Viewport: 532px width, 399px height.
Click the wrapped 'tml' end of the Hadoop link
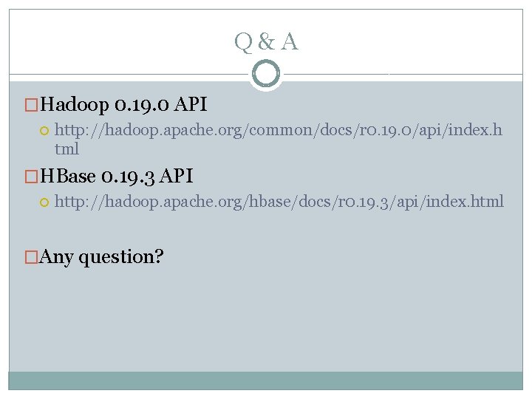click(66, 149)
